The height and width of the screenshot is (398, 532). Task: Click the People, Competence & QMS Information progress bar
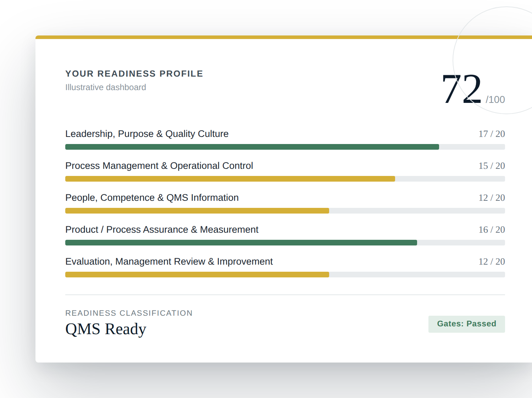point(285,211)
